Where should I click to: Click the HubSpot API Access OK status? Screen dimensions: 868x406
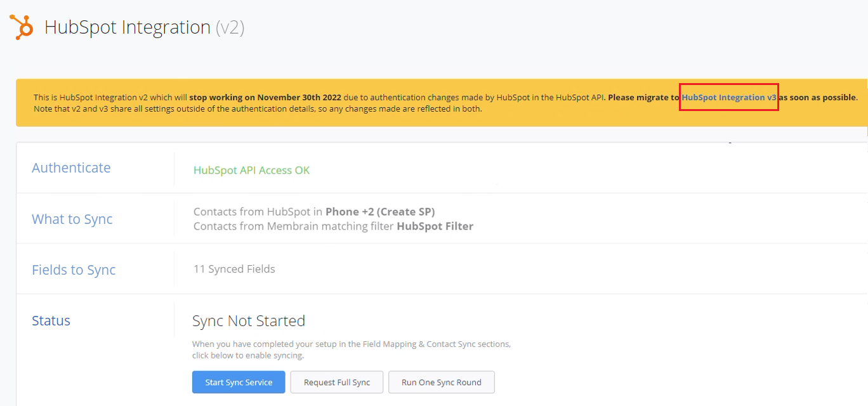point(252,170)
